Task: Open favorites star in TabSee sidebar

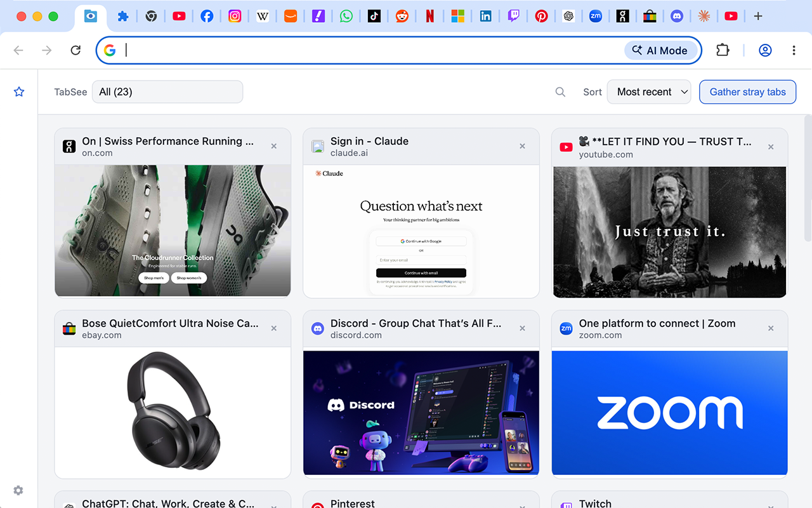Action: 19,92
